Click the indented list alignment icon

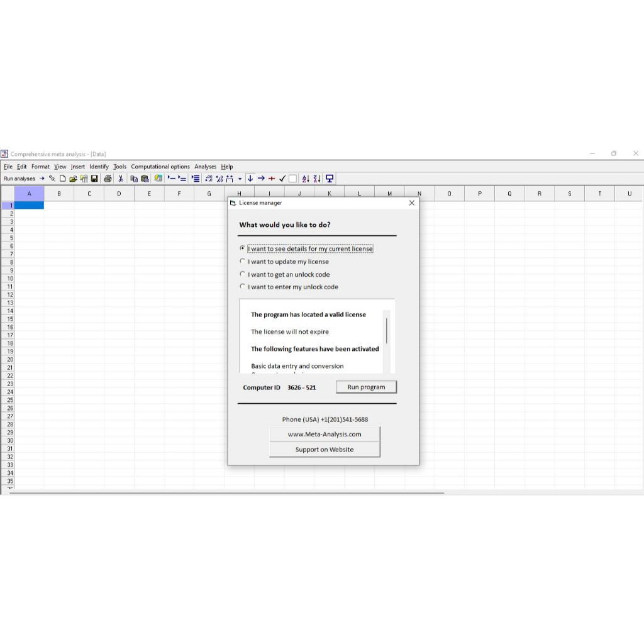tap(196, 179)
